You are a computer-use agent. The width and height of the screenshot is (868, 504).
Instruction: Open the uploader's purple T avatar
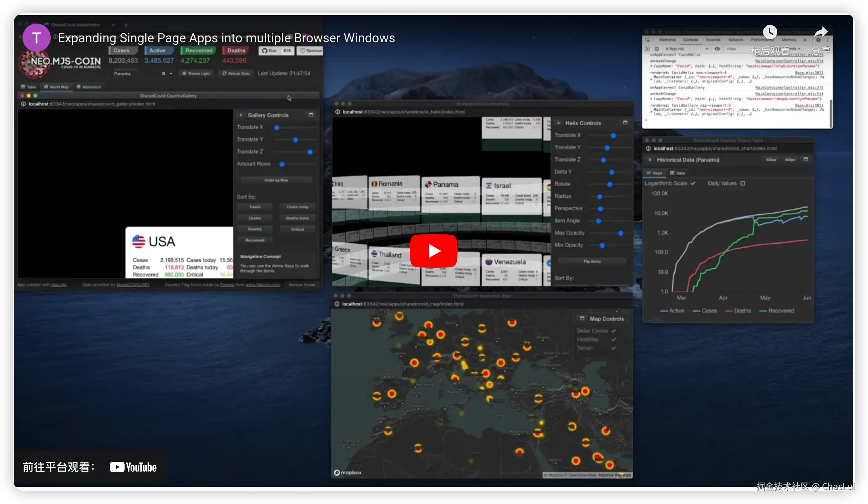pyautogui.click(x=36, y=38)
